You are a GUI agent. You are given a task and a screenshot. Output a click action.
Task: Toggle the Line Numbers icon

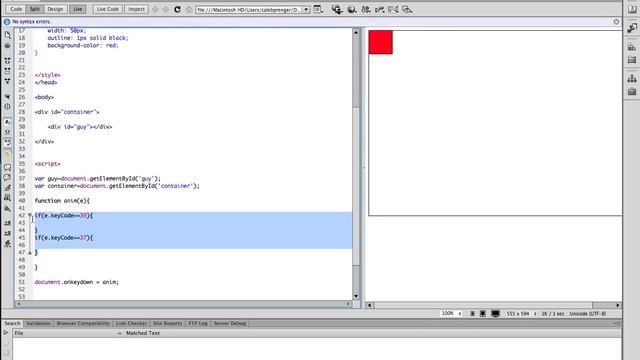7,122
